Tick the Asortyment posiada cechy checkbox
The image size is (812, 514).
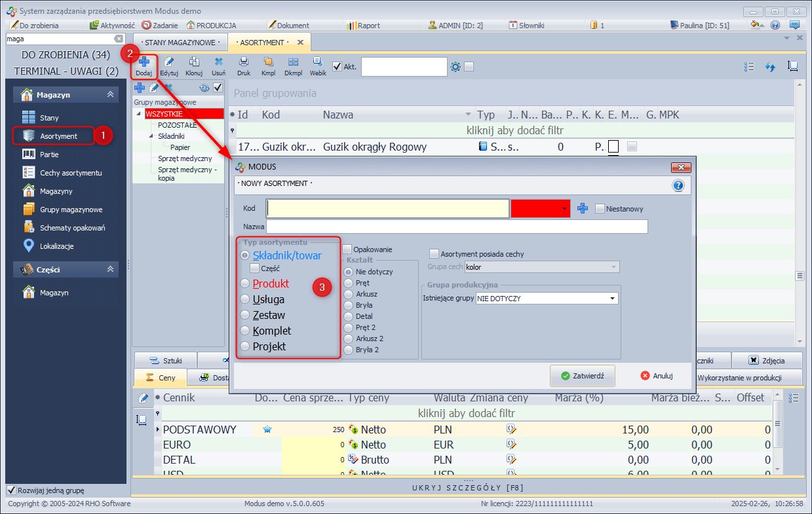(x=434, y=254)
